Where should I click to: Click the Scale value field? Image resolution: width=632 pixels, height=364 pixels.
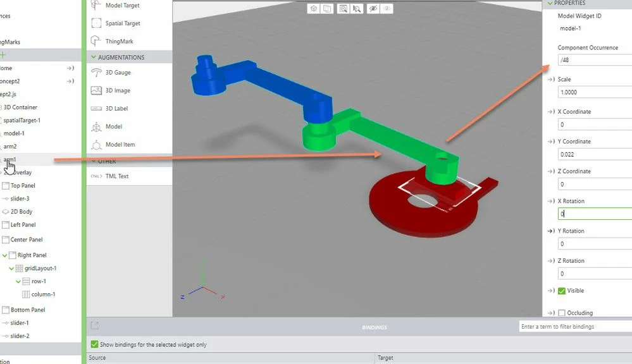click(595, 92)
